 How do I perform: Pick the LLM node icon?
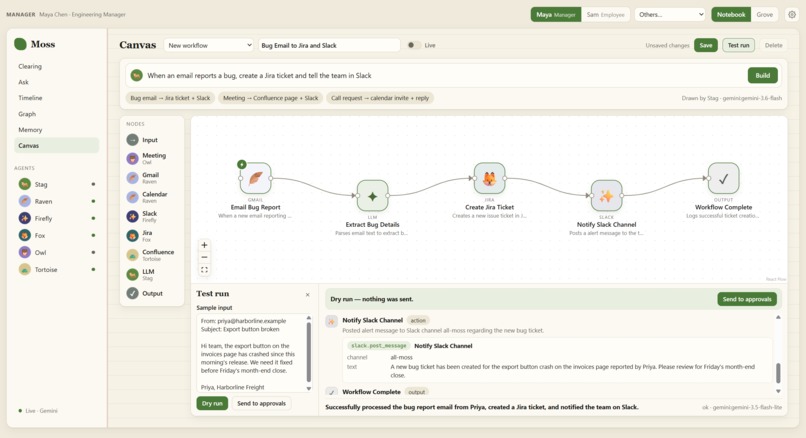133,274
